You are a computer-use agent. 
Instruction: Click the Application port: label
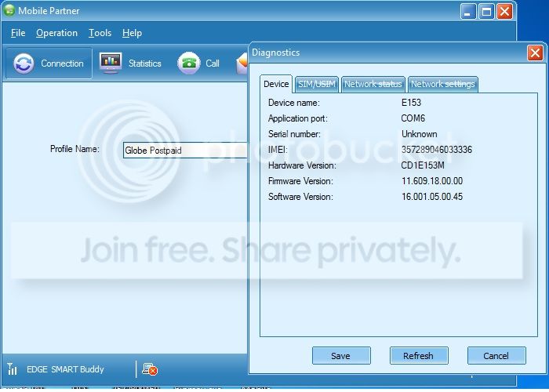297,118
